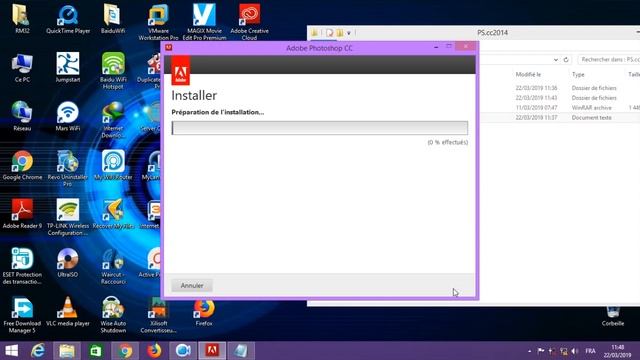Select the Document texte file row
Screen dimensions: 640x360
point(559,118)
